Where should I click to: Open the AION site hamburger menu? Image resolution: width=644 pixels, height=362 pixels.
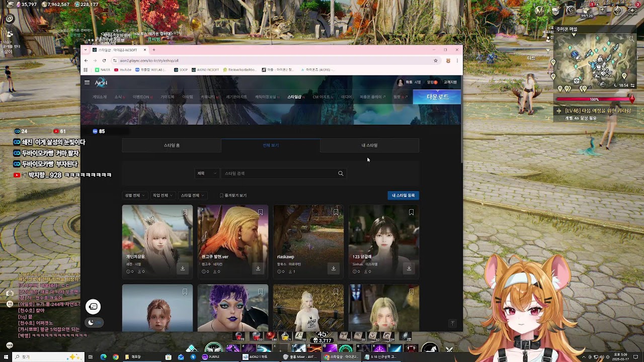[87, 82]
